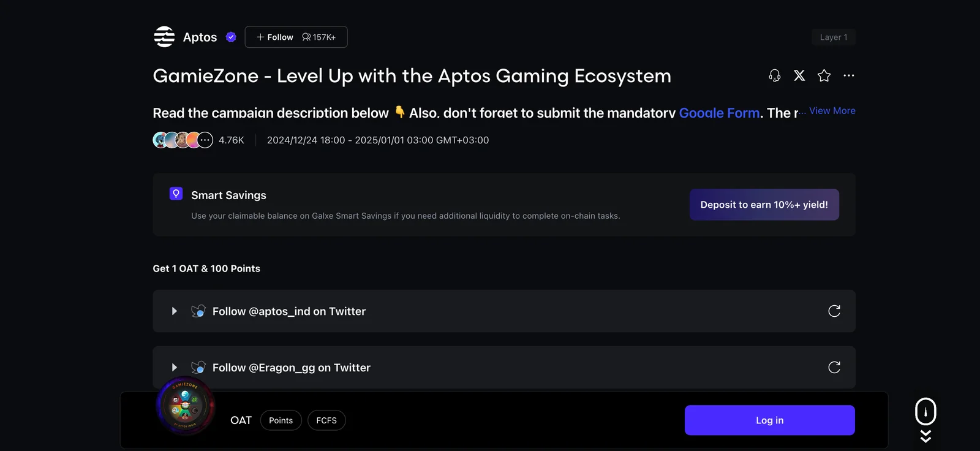The width and height of the screenshot is (980, 451).
Task: Log in to the campaign
Action: click(770, 420)
